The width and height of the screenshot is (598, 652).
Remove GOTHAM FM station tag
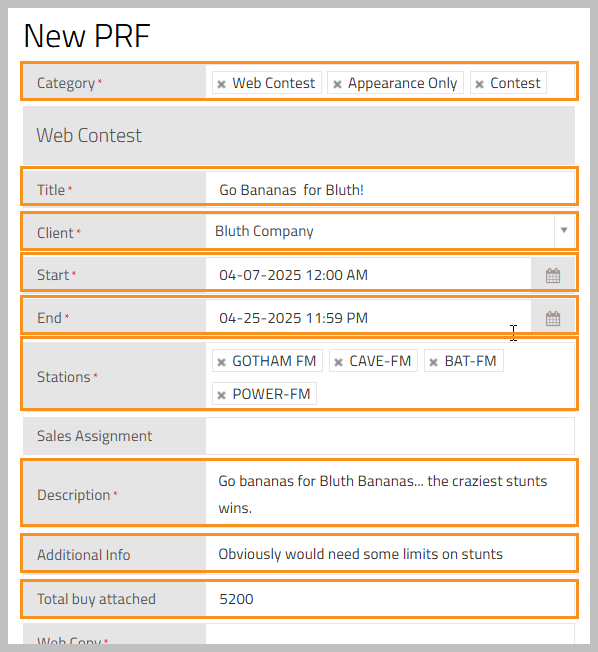221,362
